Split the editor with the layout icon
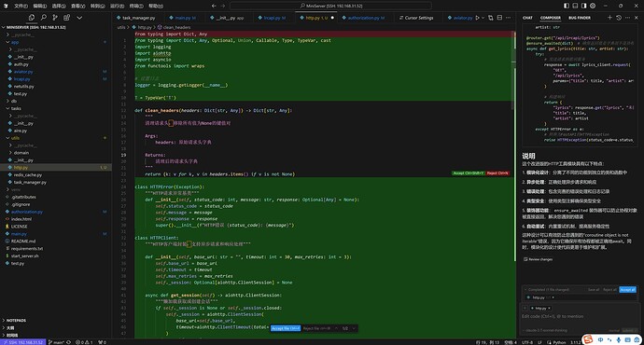Screen dimensions: 644x345 pos(499,18)
